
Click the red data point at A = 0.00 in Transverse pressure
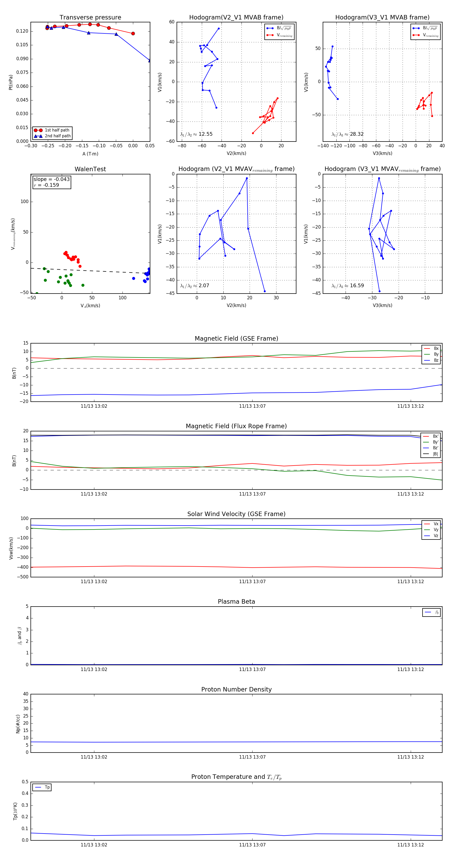coord(133,33)
